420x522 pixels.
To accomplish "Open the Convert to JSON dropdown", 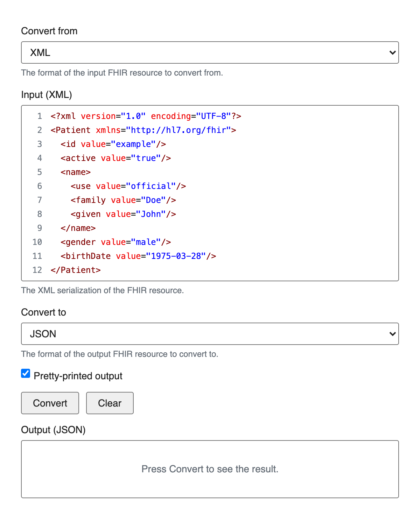I will 210,334.
